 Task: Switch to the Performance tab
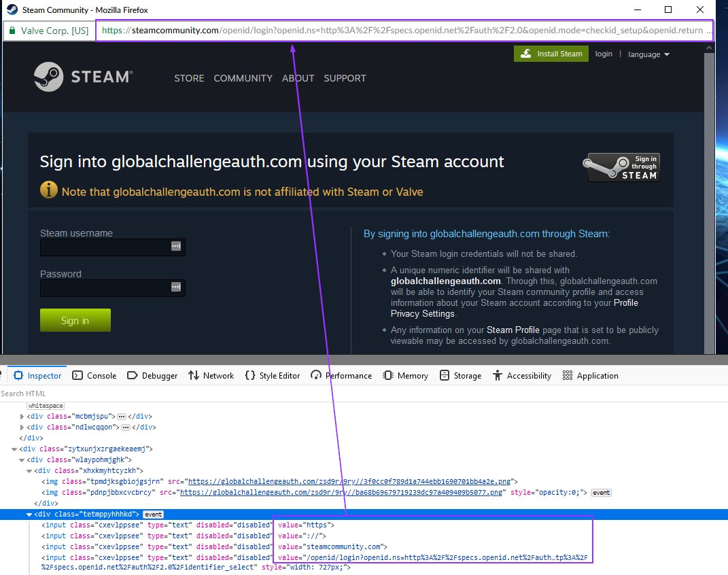[341, 375]
